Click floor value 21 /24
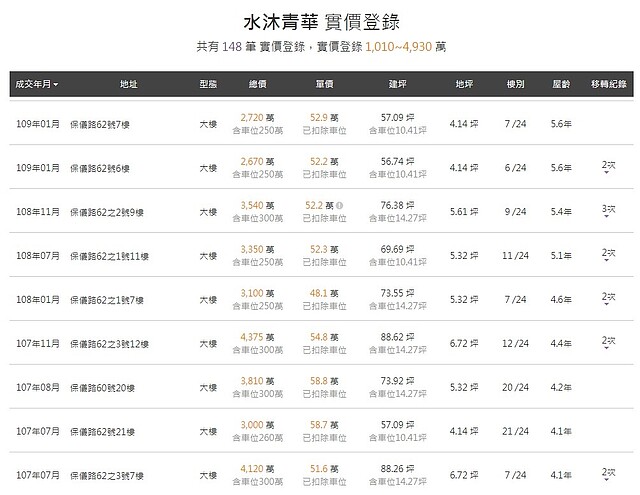 coord(515,431)
